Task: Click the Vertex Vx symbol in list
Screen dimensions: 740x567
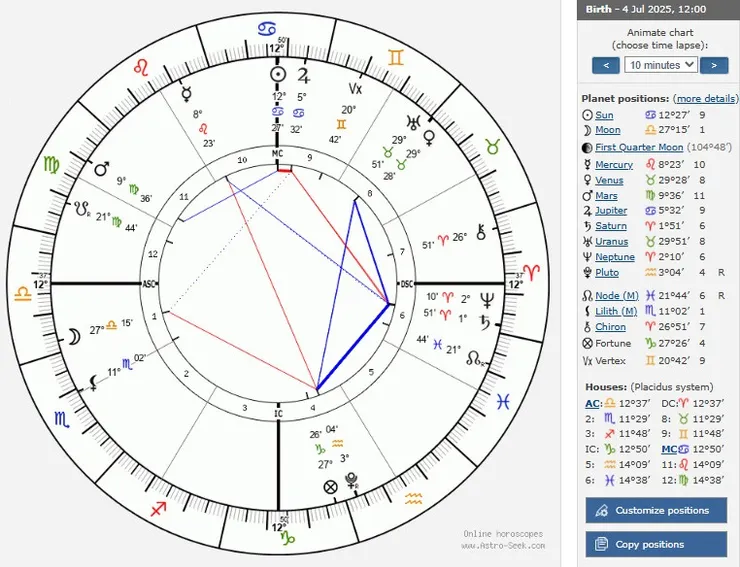Action: coord(587,361)
